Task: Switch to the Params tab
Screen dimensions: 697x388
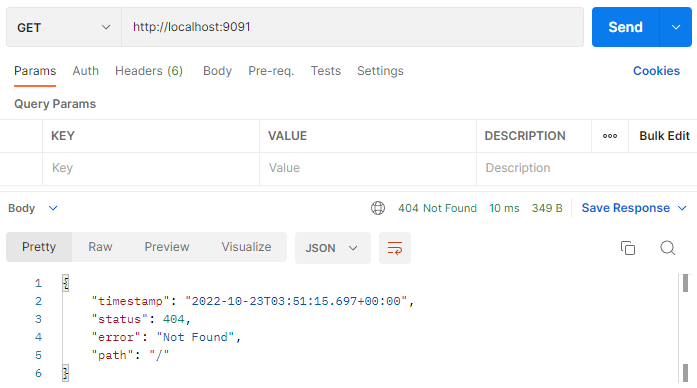Action: [35, 71]
